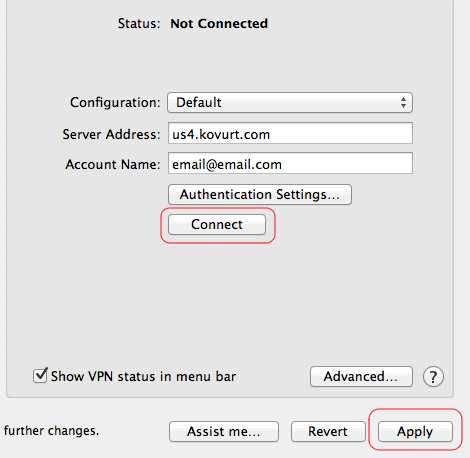Image resolution: width=470 pixels, height=458 pixels.
Task: Click the Account Name: label
Action: point(113,165)
